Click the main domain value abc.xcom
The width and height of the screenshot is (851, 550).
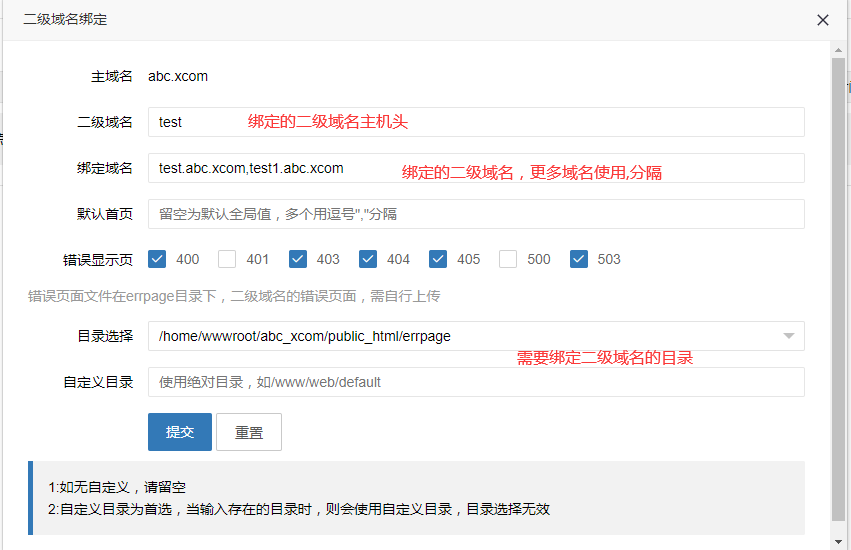[x=178, y=76]
